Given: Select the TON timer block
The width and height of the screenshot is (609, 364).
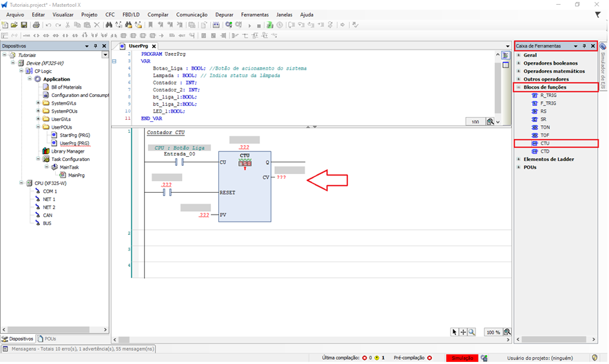Looking at the screenshot, I should click(544, 127).
